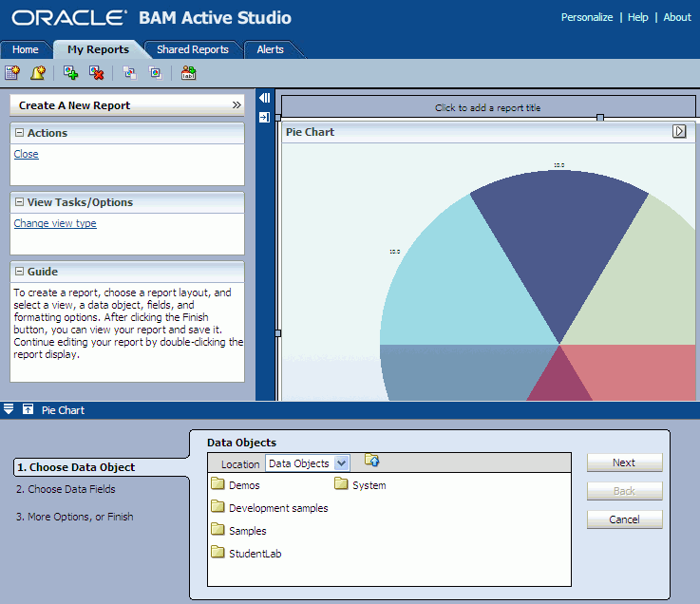
Task: Click the Pie Chart view arrow icon
Action: pos(679,131)
